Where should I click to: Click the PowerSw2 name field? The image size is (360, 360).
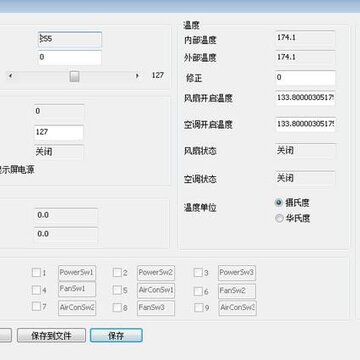pyautogui.click(x=156, y=273)
